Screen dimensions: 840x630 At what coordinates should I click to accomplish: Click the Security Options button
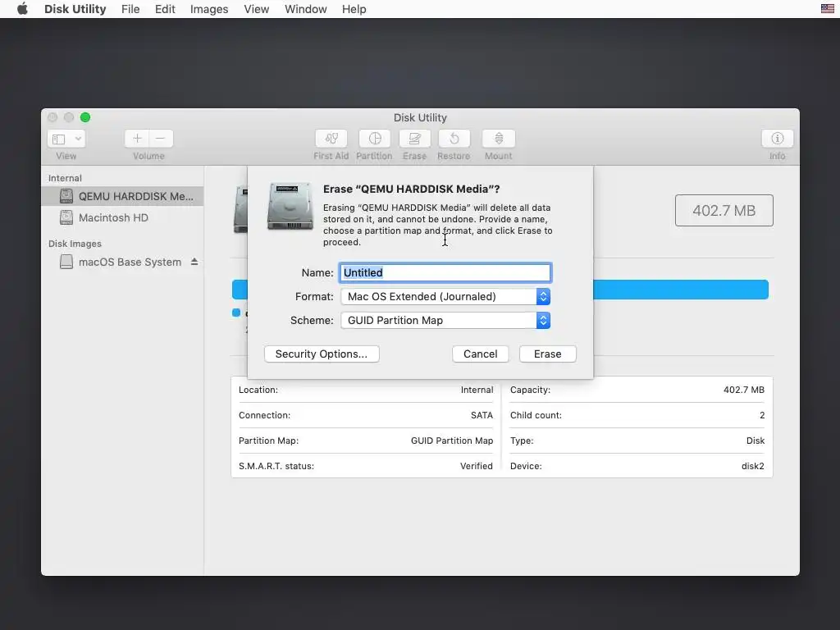322,354
